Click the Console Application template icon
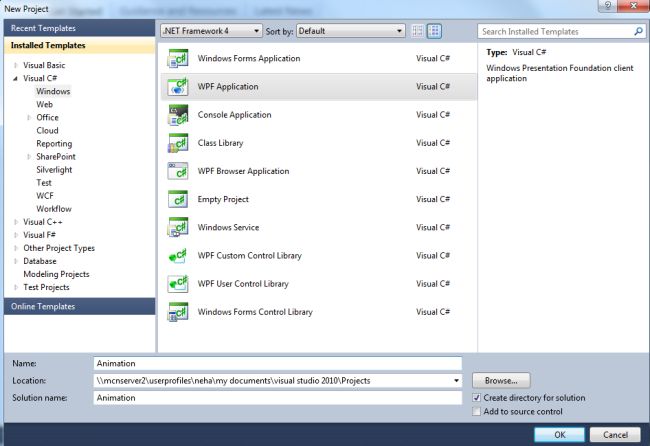 (178, 115)
